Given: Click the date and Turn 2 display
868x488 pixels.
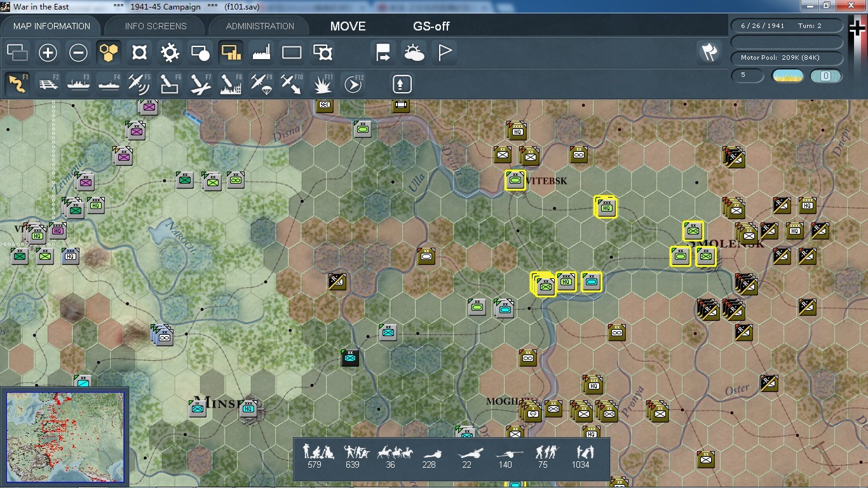Looking at the screenshot, I should click(x=787, y=26).
